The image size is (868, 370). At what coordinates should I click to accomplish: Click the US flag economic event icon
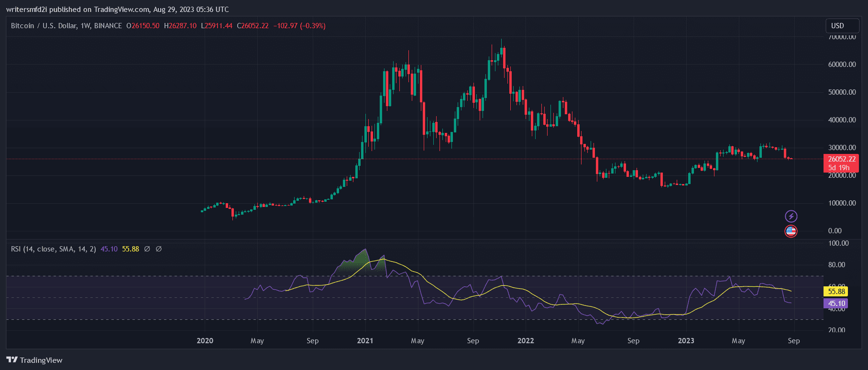click(791, 231)
